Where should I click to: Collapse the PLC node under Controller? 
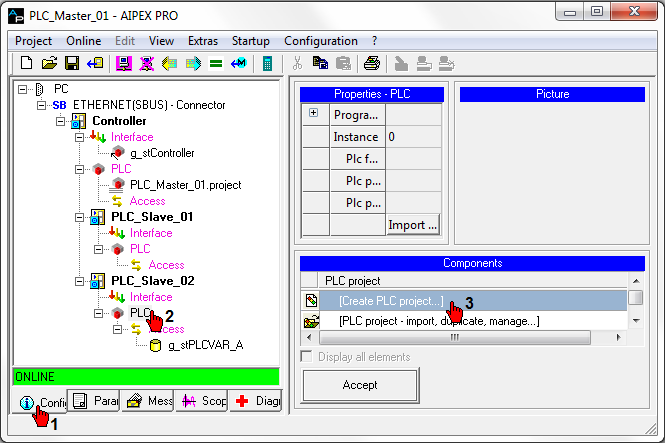pyautogui.click(x=79, y=169)
